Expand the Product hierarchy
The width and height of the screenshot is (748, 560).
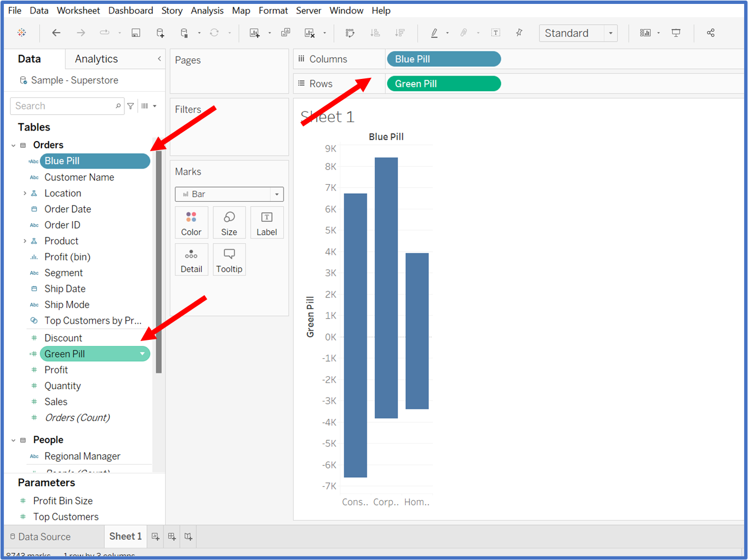(x=25, y=241)
